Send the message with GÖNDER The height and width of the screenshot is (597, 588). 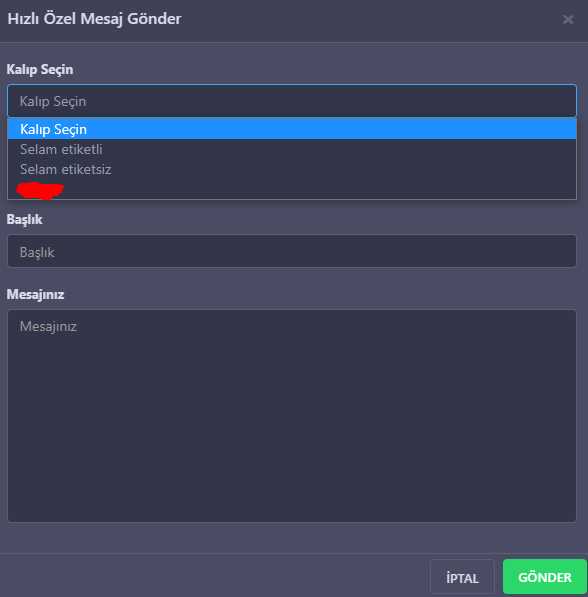coord(545,577)
